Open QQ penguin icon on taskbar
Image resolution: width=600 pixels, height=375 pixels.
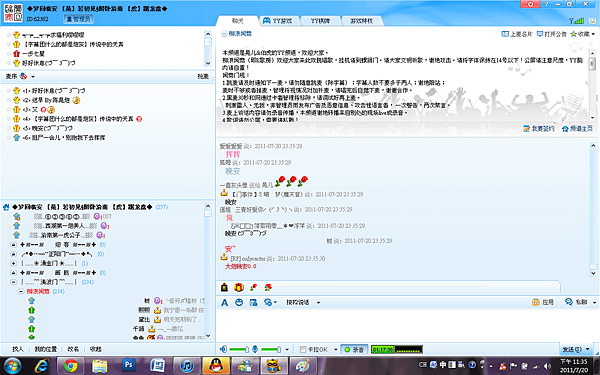[x=216, y=365]
